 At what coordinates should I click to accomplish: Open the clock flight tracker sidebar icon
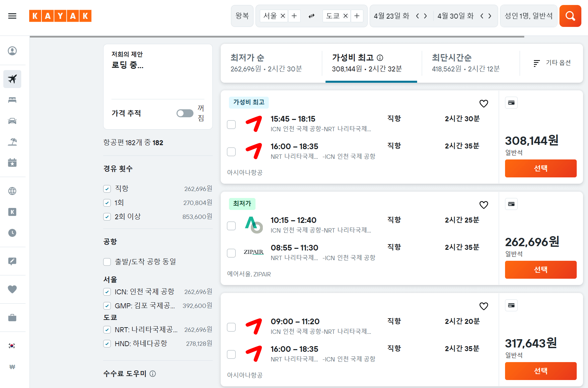tap(12, 233)
